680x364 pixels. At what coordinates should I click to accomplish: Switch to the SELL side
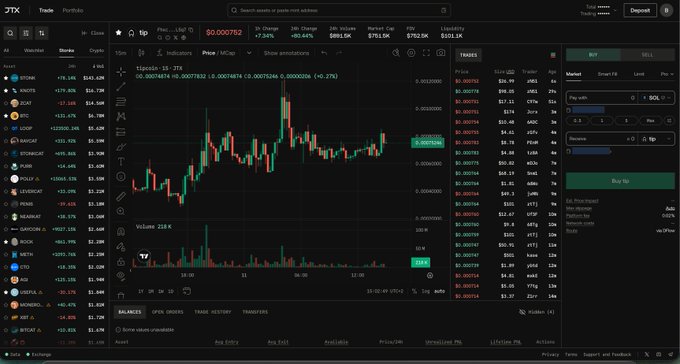pyautogui.click(x=647, y=55)
